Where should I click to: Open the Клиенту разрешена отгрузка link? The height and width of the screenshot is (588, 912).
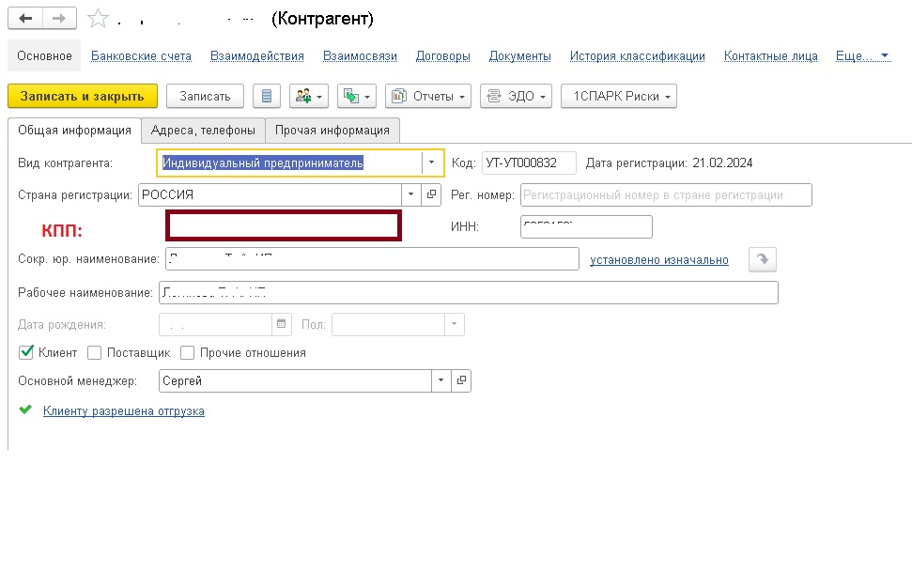(x=124, y=410)
